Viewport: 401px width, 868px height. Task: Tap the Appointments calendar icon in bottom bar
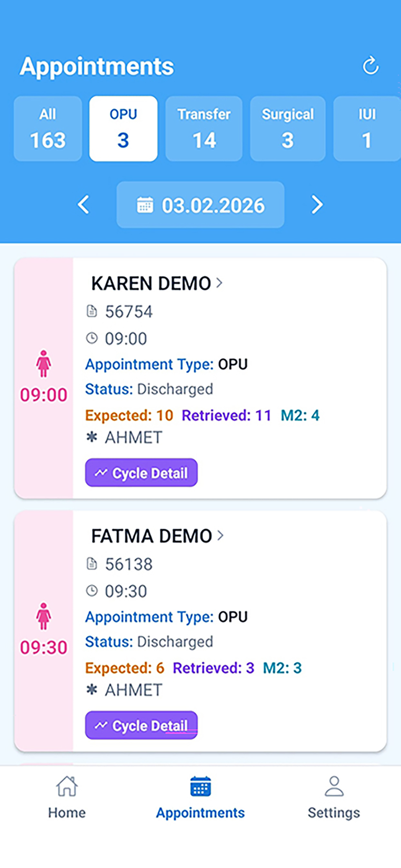200,786
